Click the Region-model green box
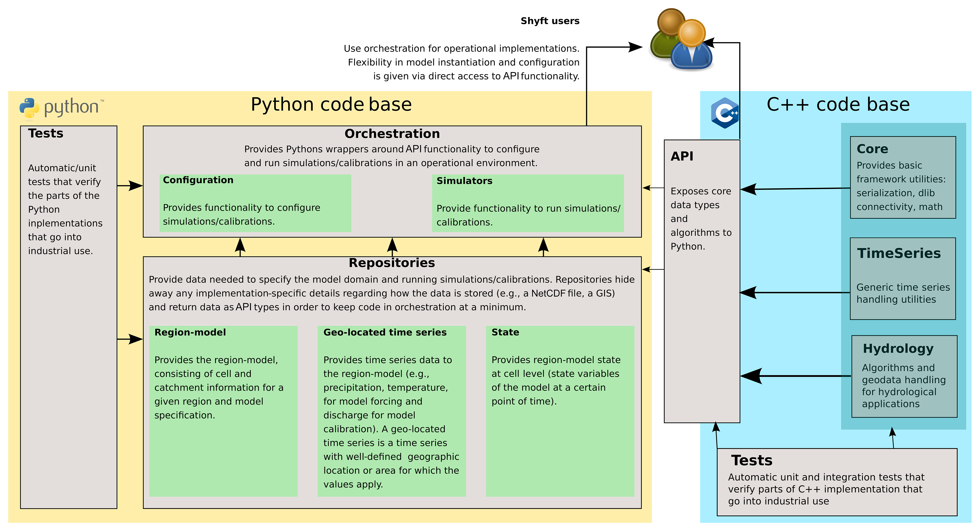The width and height of the screenshot is (980, 531). pyautogui.click(x=223, y=411)
